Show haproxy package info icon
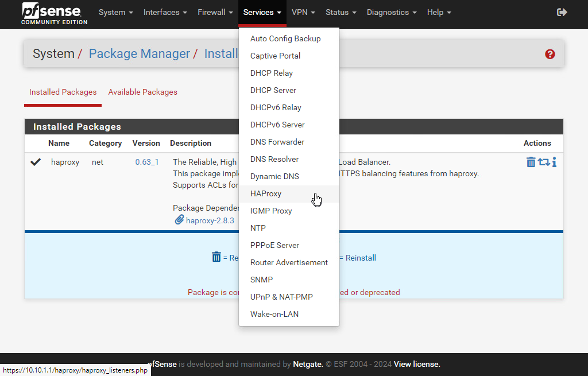 click(x=554, y=162)
